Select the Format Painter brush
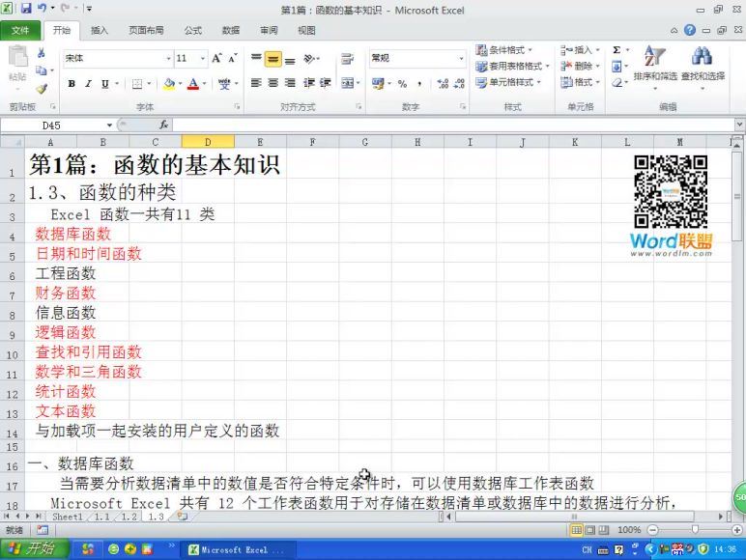Screen dimensions: 746x560 (x=42, y=89)
